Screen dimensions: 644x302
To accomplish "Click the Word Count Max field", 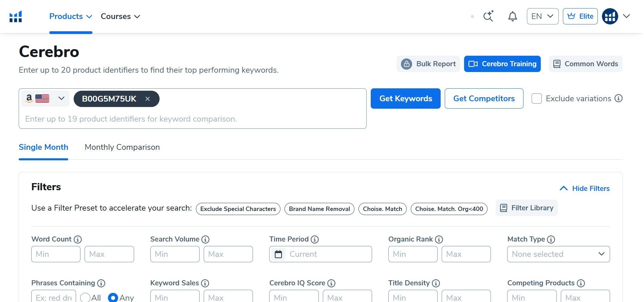I will click(109, 254).
